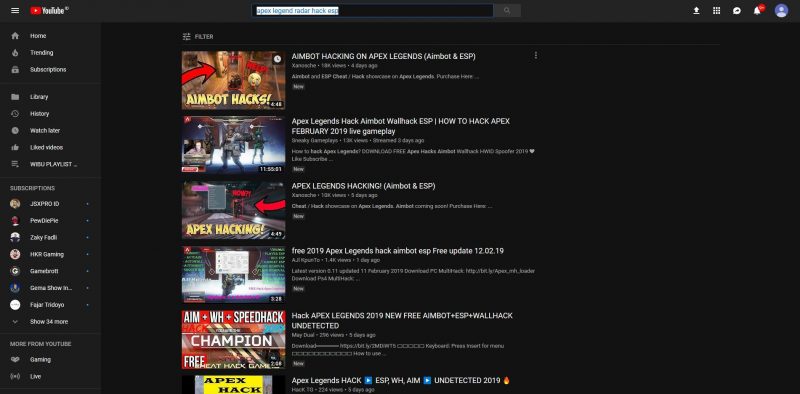Open the messages icon

pyautogui.click(x=737, y=10)
